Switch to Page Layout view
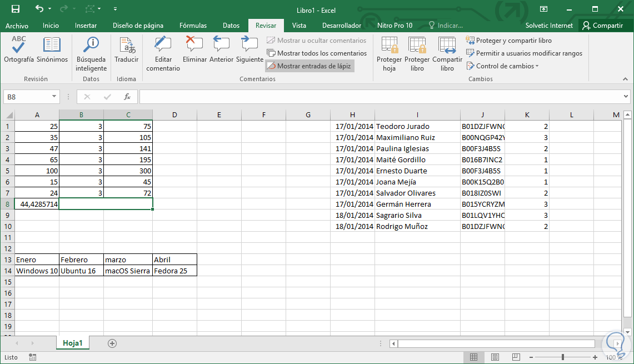The width and height of the screenshot is (634, 364). point(495,357)
